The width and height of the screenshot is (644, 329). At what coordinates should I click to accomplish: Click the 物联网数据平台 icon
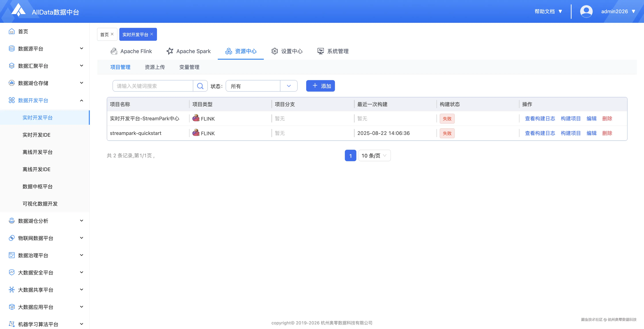pyautogui.click(x=11, y=238)
